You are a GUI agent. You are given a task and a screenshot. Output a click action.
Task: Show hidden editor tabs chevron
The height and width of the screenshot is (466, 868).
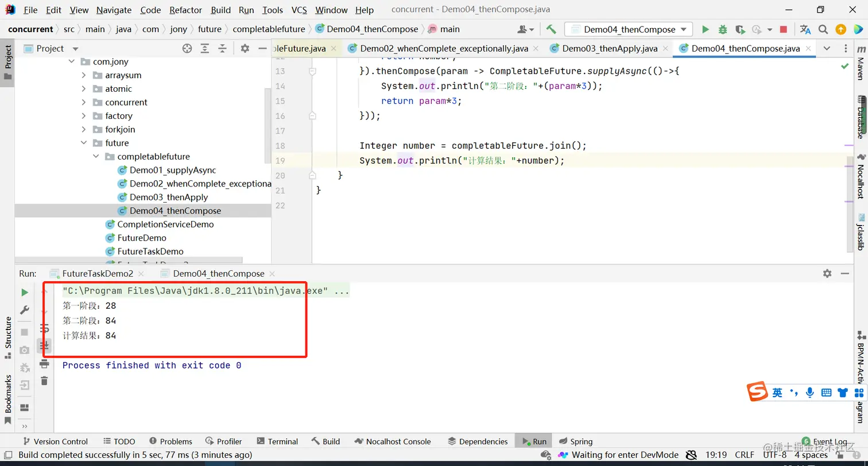[826, 49]
